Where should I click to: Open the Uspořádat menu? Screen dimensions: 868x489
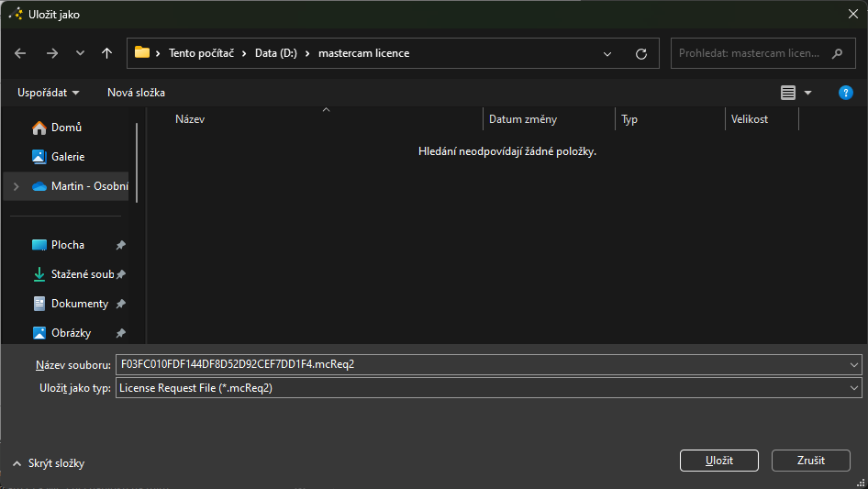pyautogui.click(x=48, y=93)
